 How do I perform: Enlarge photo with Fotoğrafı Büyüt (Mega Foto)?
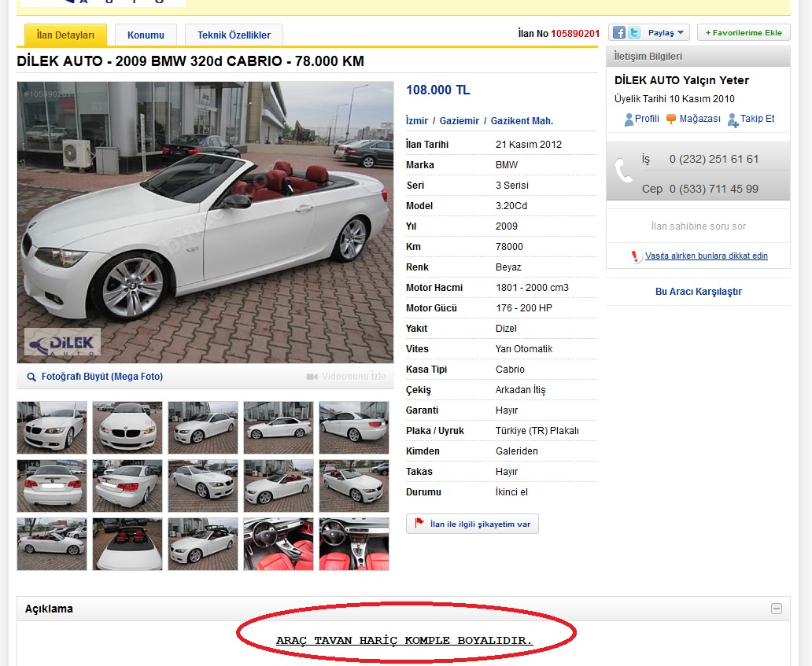pyautogui.click(x=102, y=376)
